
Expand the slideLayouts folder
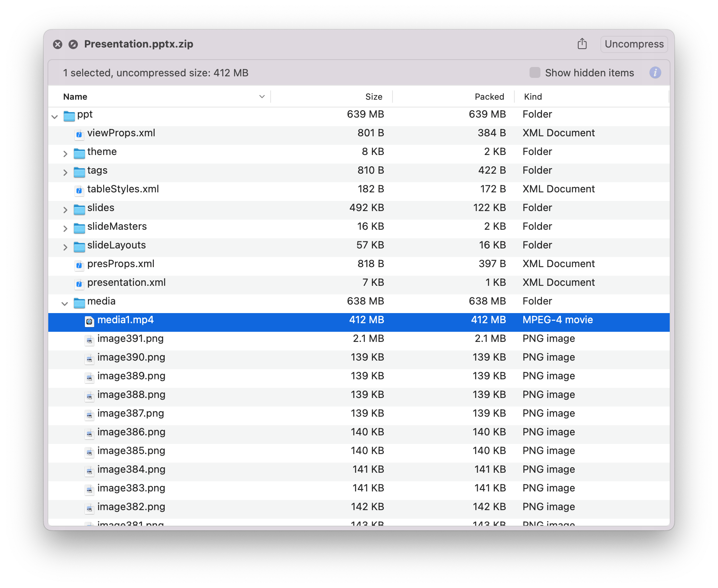point(65,247)
